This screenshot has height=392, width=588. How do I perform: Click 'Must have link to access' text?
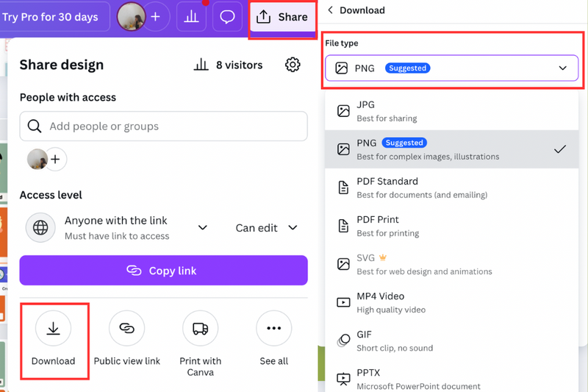coord(117,236)
